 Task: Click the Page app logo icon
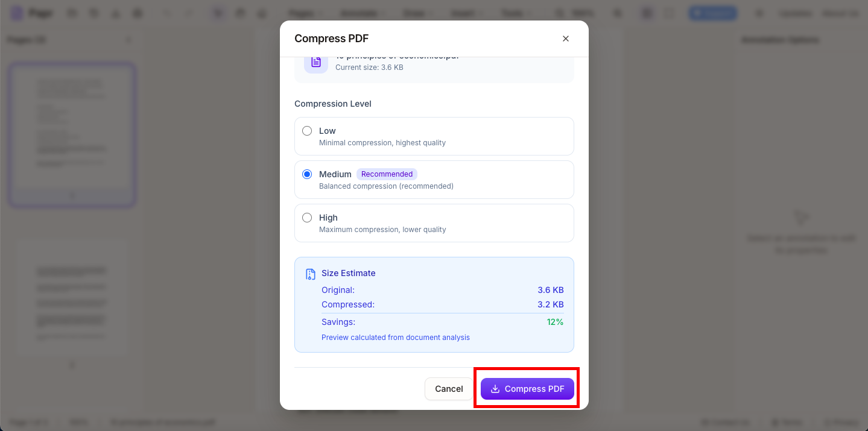click(x=15, y=13)
